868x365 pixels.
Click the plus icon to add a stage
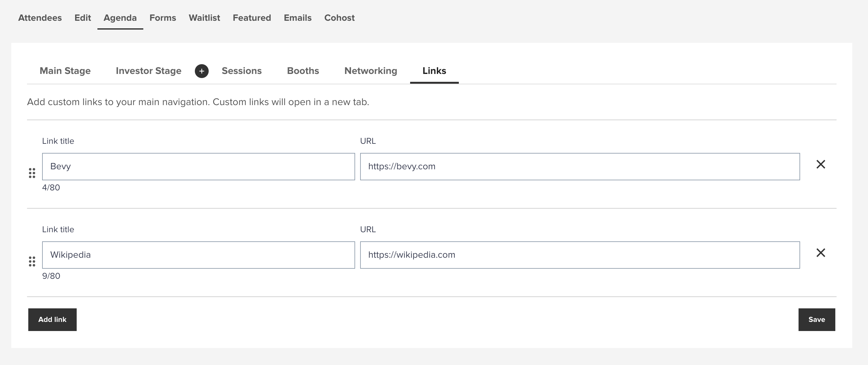(201, 71)
